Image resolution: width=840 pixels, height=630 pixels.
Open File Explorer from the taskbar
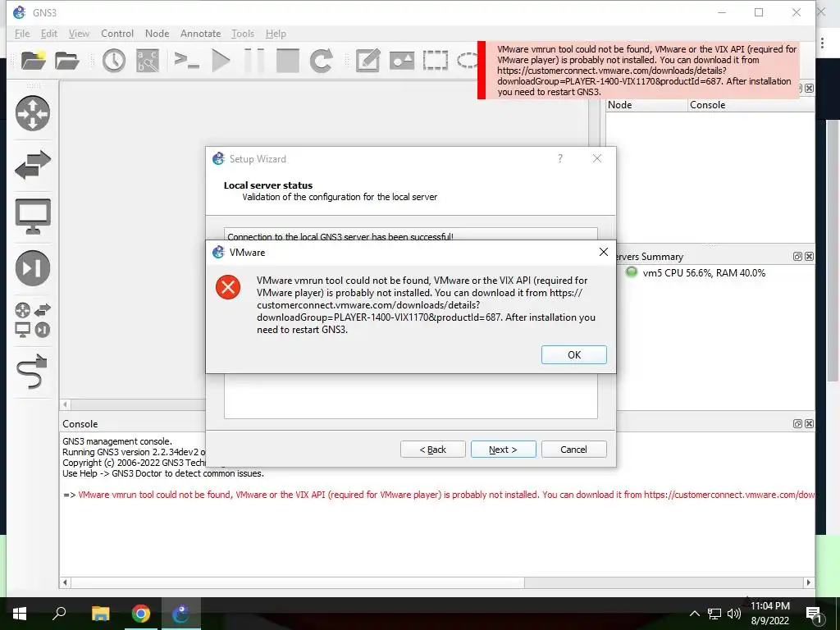pos(100,614)
